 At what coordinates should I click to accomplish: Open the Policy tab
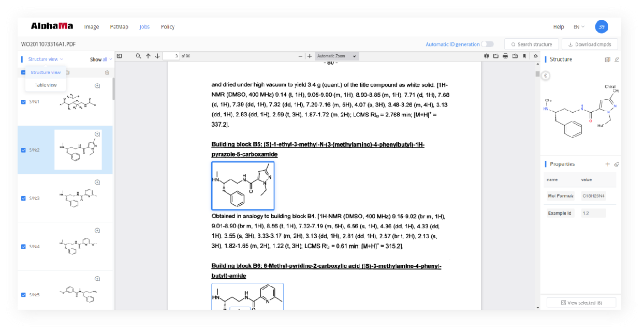click(x=168, y=27)
